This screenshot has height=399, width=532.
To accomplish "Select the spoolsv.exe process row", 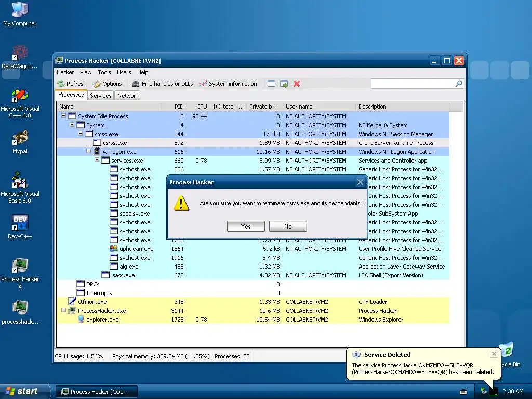I will pos(253,214).
